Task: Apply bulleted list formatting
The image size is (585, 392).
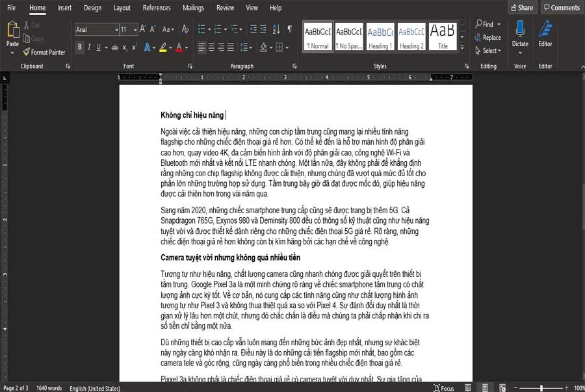Action: [201, 29]
